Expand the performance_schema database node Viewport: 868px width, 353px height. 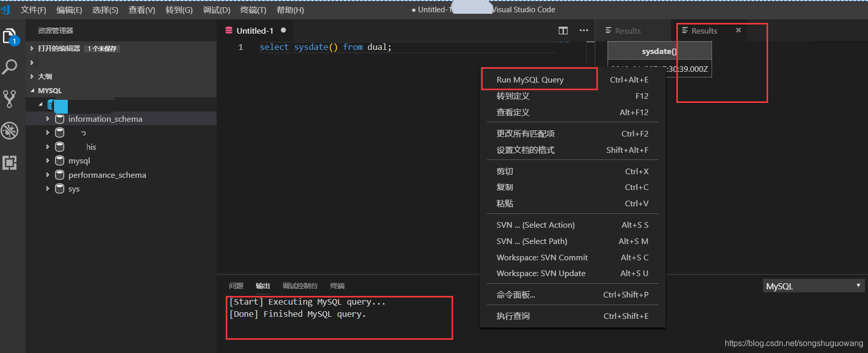point(48,175)
